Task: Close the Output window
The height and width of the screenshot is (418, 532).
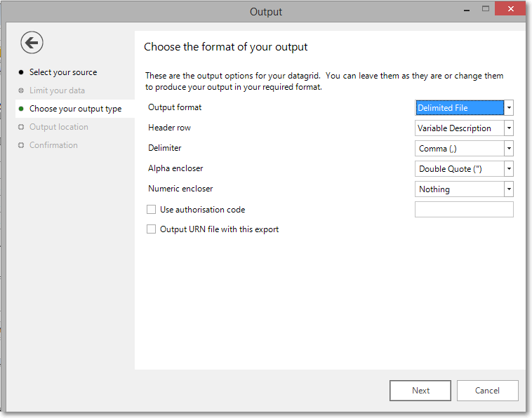Action: 510,9
